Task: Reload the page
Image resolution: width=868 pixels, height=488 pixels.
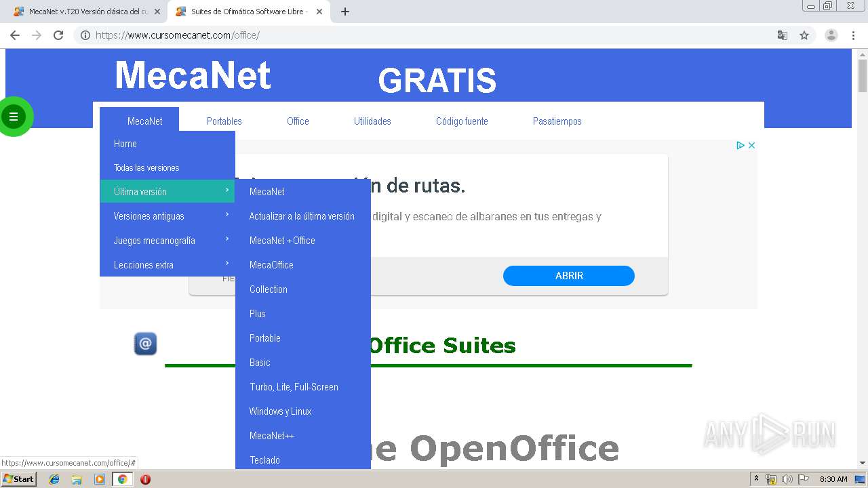Action: tap(58, 35)
